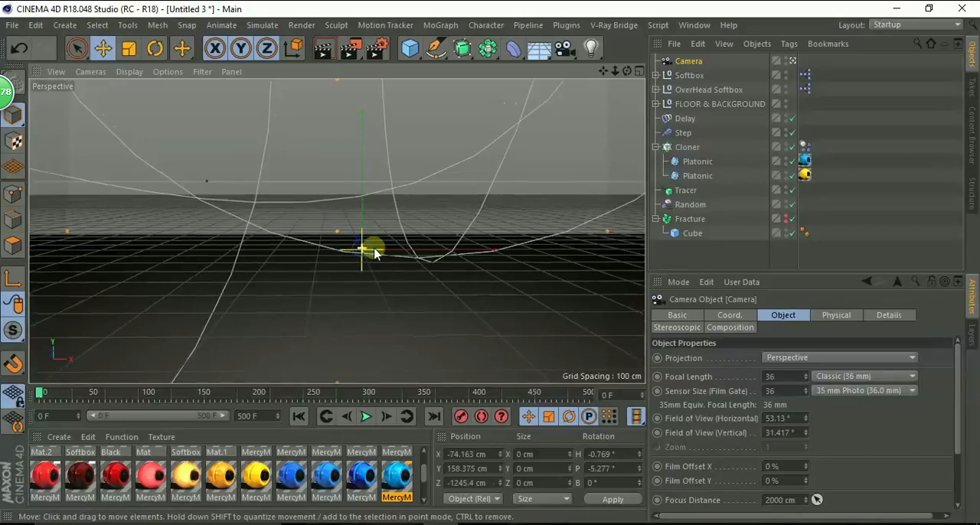Open the Size mode dropdown
980x525 pixels.
[x=542, y=499]
